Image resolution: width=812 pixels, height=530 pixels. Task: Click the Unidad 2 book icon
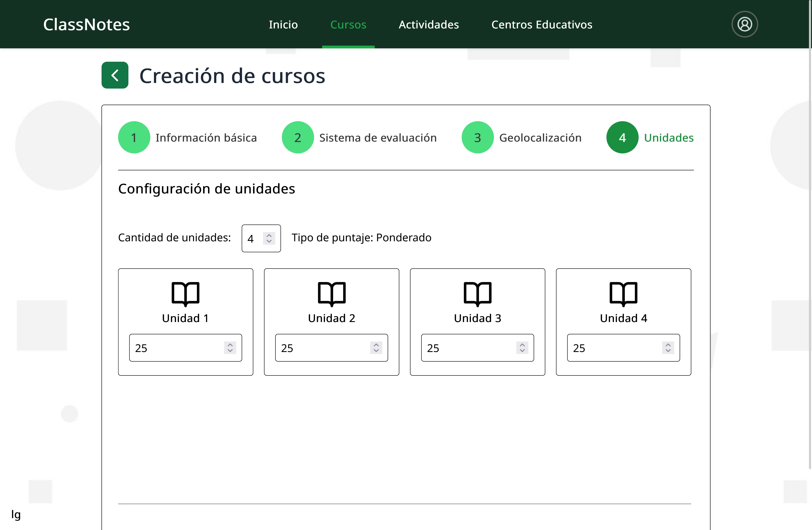(x=331, y=294)
